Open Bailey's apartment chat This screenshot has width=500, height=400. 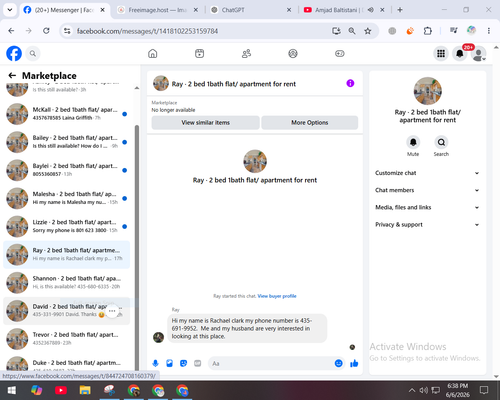point(67,142)
